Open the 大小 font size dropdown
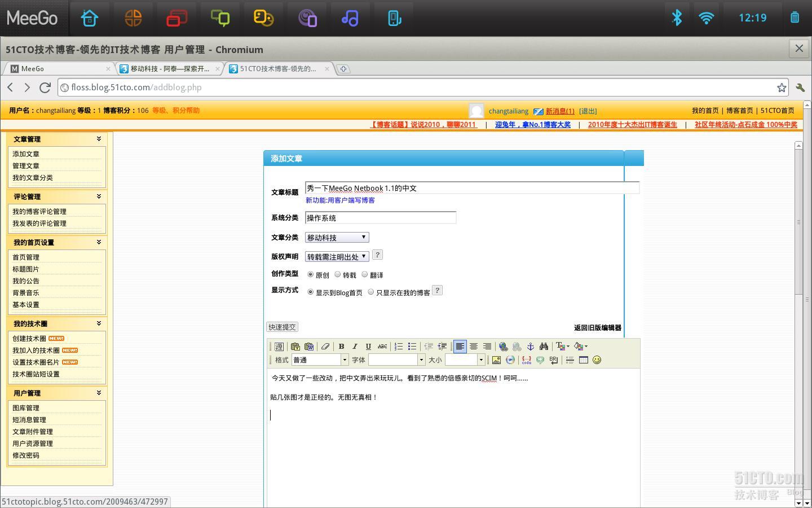Screen dimensions: 812x508 465,360
